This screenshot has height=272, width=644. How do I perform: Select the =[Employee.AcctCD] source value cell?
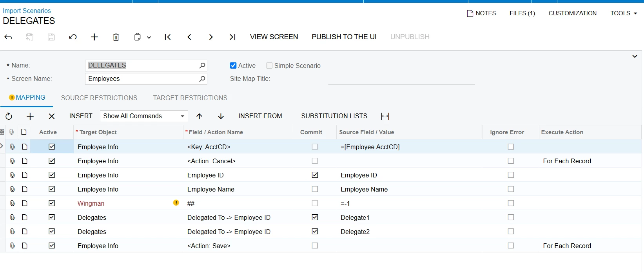coord(409,147)
